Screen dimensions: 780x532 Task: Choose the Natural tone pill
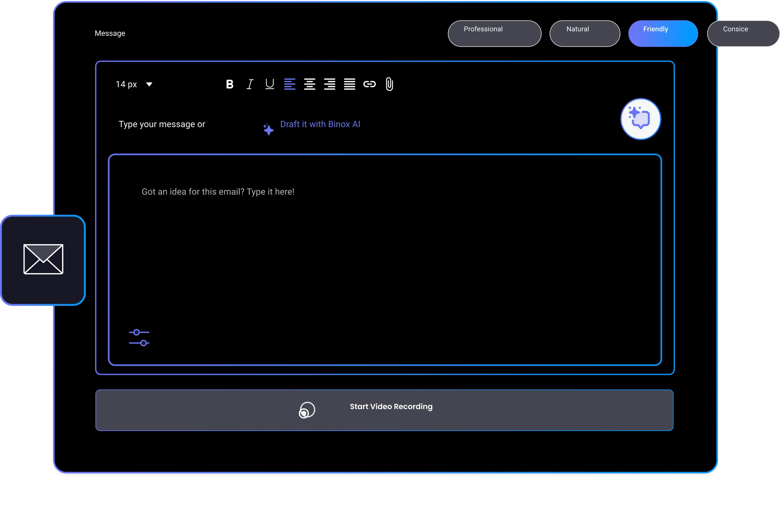click(x=585, y=34)
